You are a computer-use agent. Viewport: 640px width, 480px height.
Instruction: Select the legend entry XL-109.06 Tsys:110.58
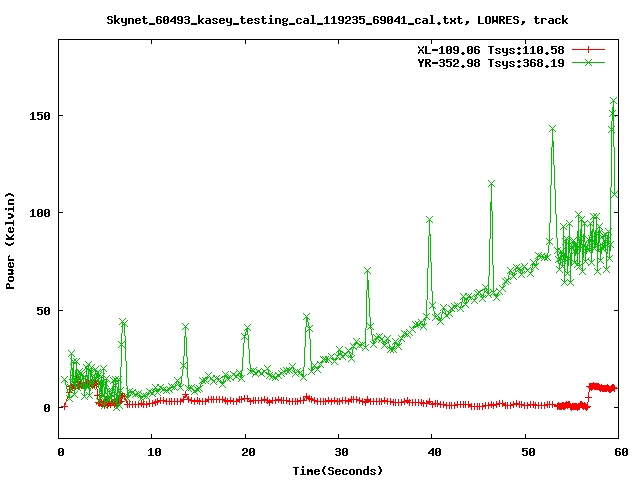coord(491,50)
